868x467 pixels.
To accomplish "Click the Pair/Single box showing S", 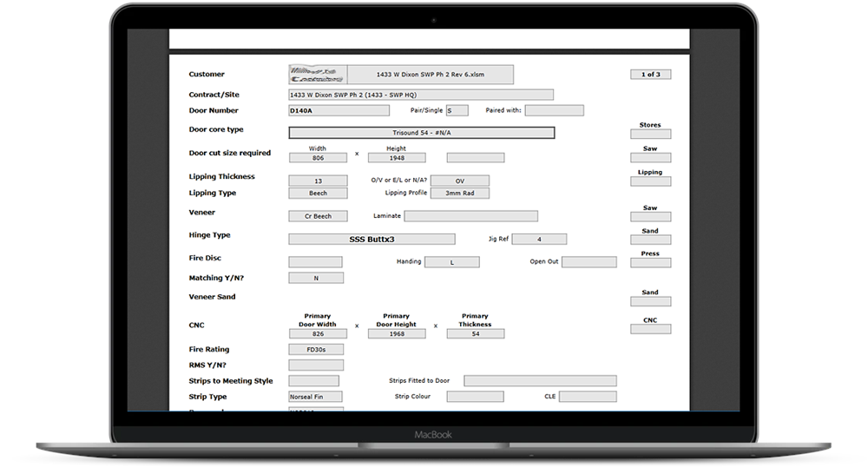I will [x=457, y=111].
